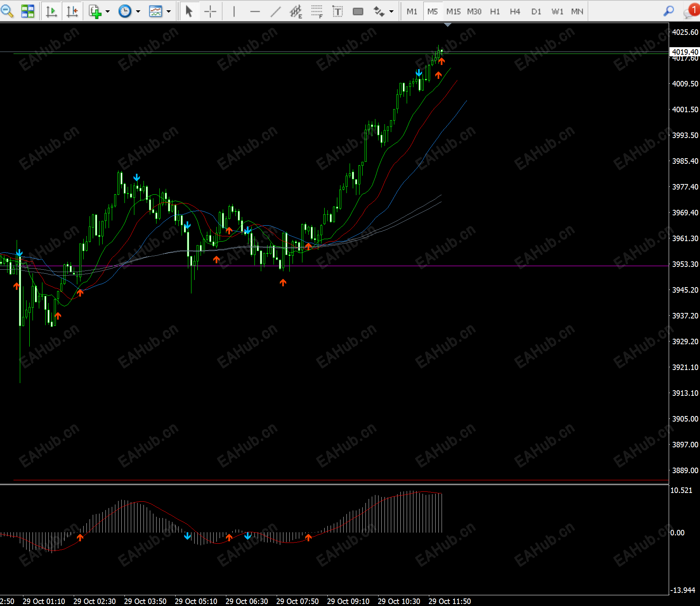
Task: Click the 29 Oct 05:10 time label
Action: pos(196,601)
